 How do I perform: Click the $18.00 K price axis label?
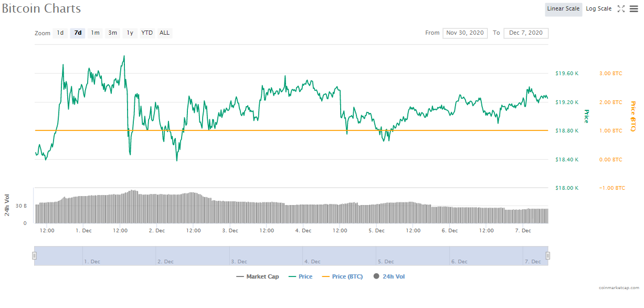(x=567, y=188)
